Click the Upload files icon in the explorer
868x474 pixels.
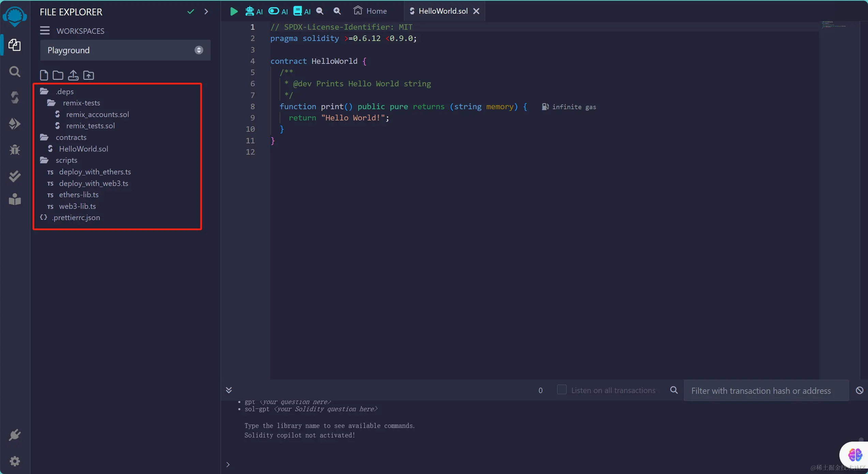tap(73, 75)
